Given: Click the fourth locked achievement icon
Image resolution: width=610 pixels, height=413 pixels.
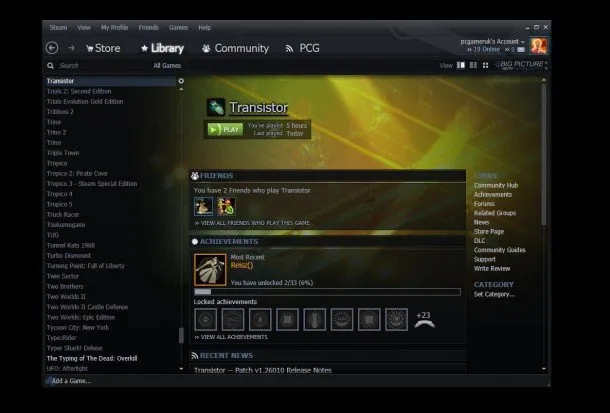Looking at the screenshot, I should pos(287,320).
